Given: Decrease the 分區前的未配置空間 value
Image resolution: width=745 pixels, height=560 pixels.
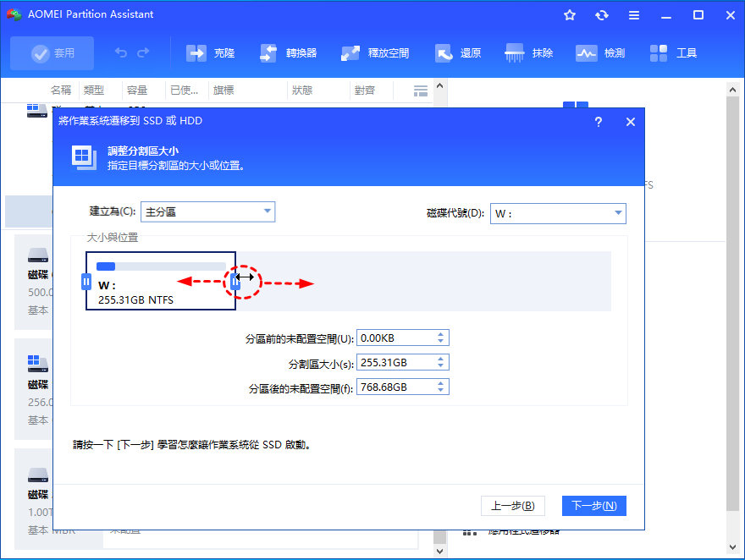Looking at the screenshot, I should pyautogui.click(x=441, y=341).
